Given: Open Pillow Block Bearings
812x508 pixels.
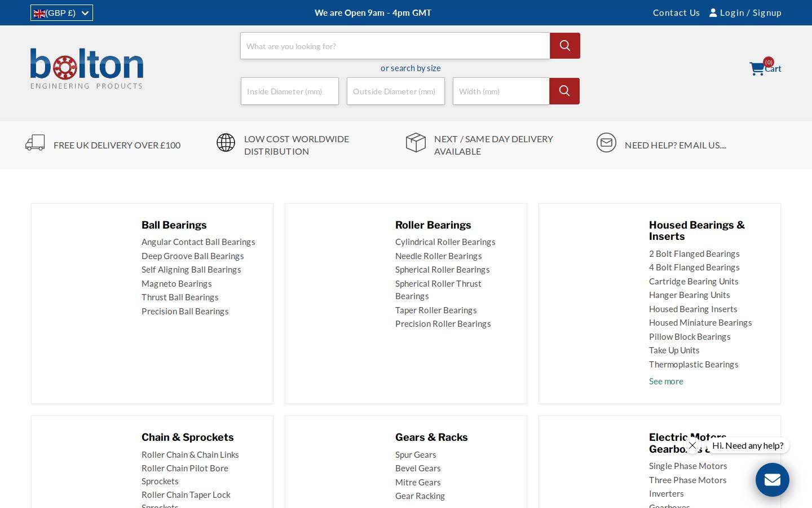Looking at the screenshot, I should (690, 336).
